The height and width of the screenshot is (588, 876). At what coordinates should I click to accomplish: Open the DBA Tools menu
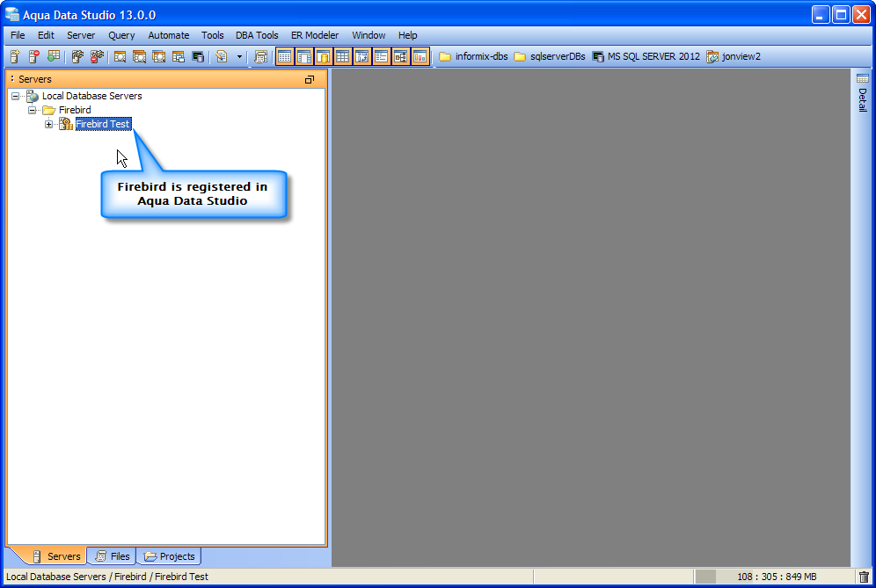click(x=257, y=35)
